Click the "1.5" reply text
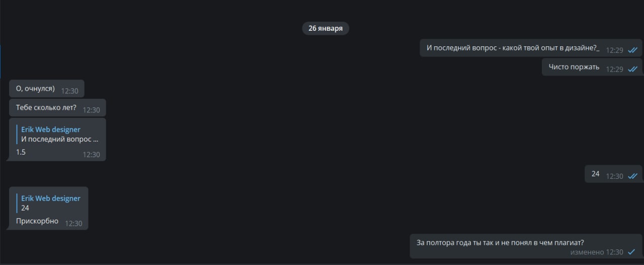This screenshot has height=265, width=644. click(21, 152)
